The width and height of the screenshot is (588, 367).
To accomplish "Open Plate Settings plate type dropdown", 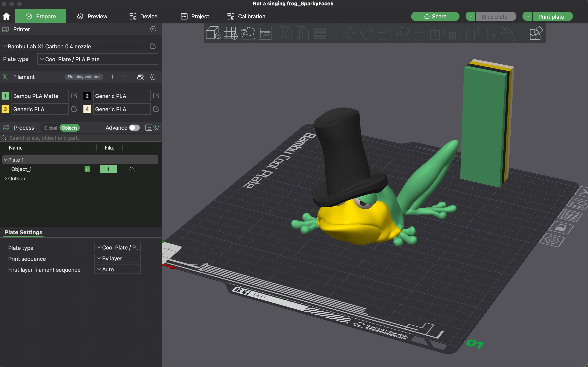I will (117, 248).
